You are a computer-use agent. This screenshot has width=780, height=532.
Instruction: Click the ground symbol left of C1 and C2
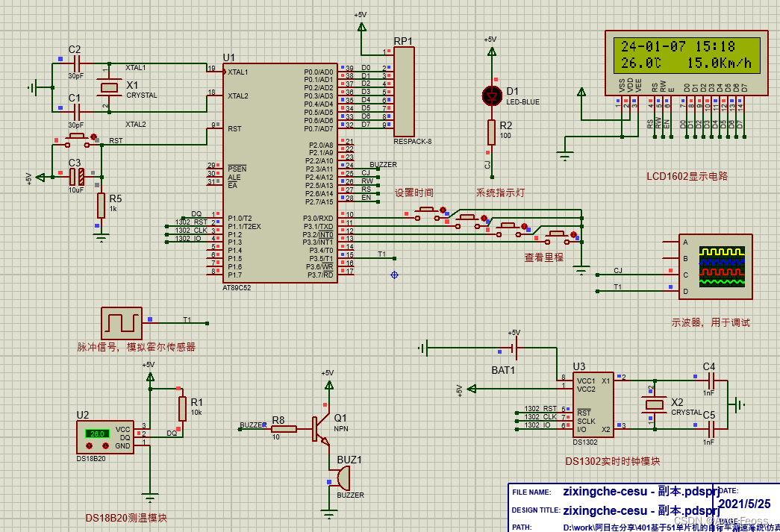click(33, 88)
